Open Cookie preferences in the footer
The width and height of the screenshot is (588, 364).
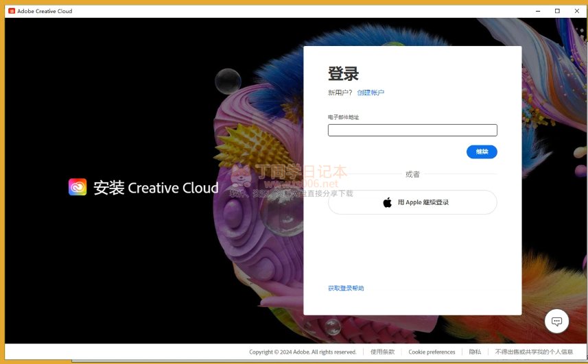coord(432,352)
